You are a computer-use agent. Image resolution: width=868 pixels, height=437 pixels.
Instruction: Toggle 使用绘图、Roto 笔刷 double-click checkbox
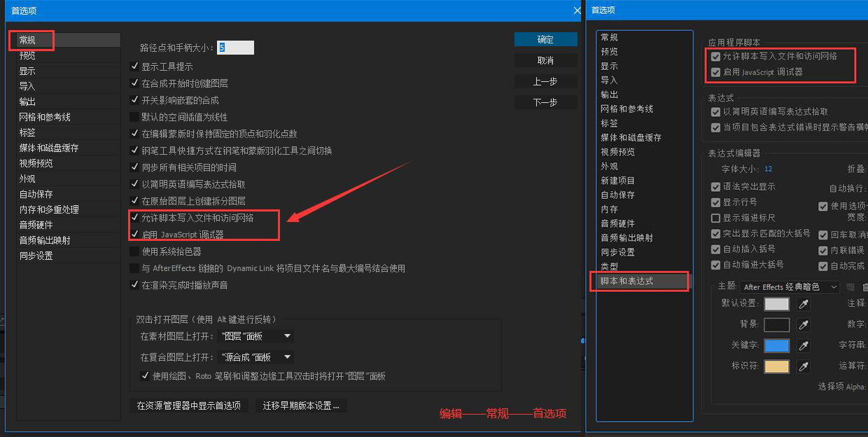pos(145,376)
